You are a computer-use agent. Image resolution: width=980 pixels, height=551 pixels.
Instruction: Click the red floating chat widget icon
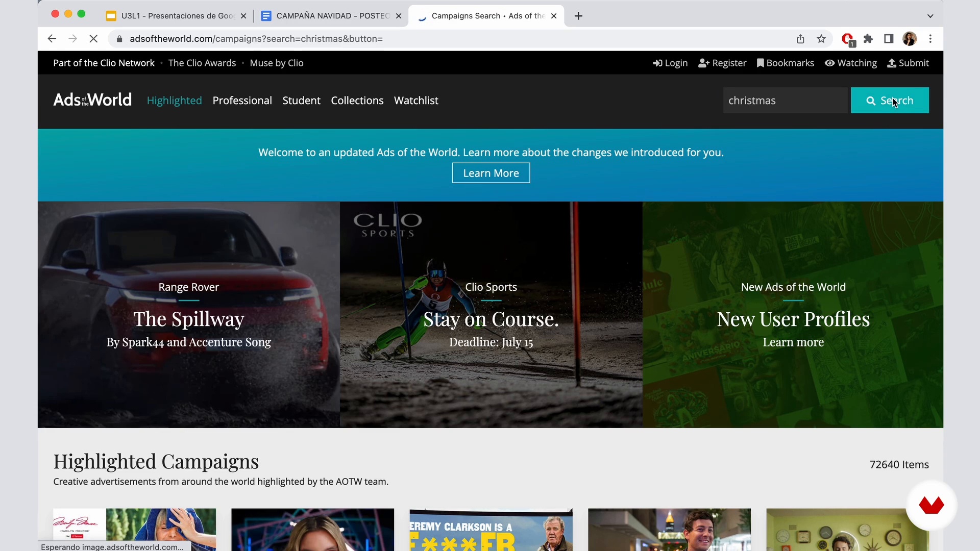[x=932, y=506]
